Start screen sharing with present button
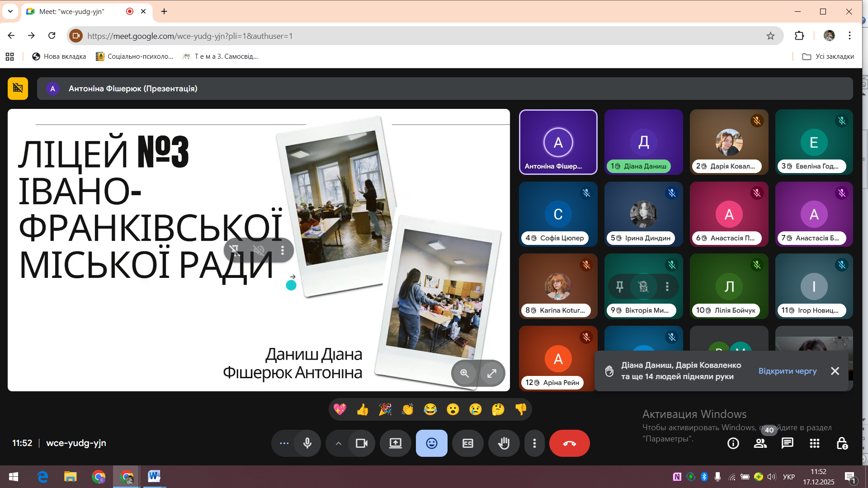Viewport: 868px width, 488px height. [396, 443]
